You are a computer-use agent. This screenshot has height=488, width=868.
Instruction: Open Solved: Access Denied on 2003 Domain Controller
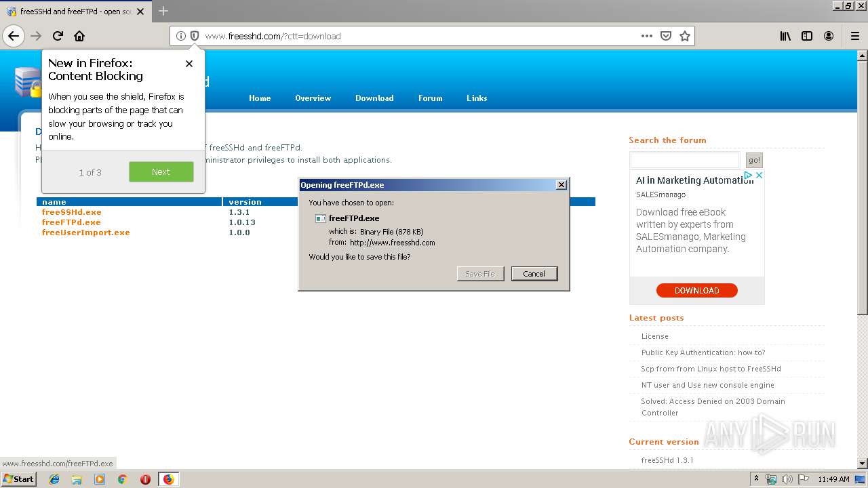713,407
